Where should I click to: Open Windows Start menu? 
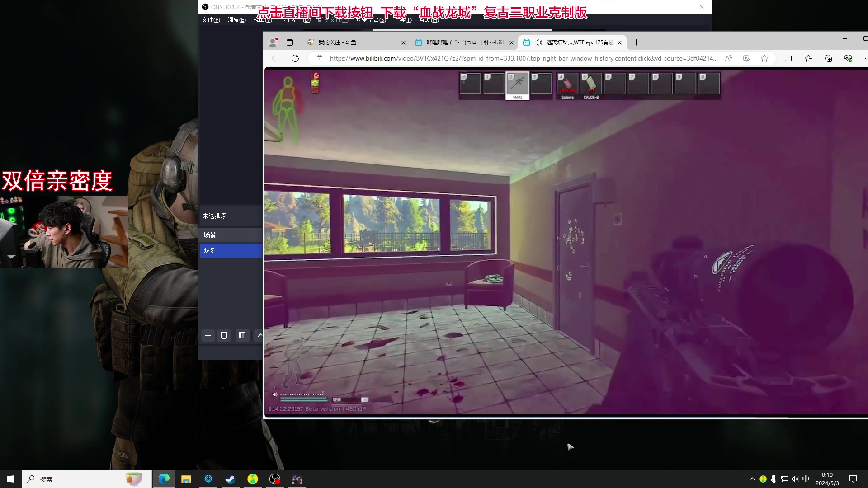pyautogui.click(x=11, y=479)
